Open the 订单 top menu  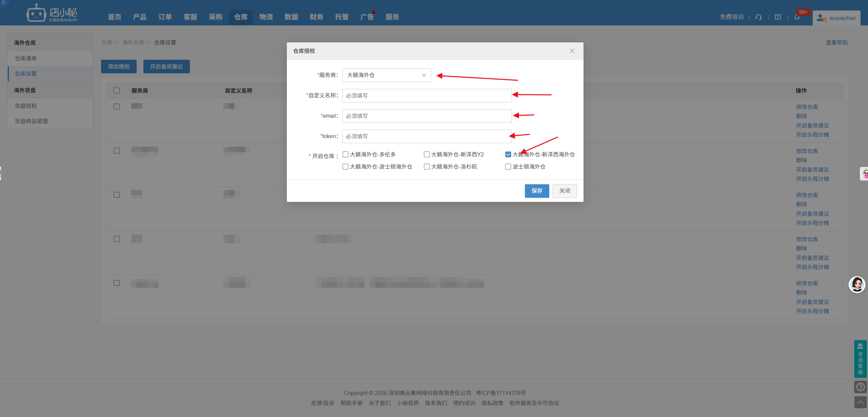[x=165, y=17]
